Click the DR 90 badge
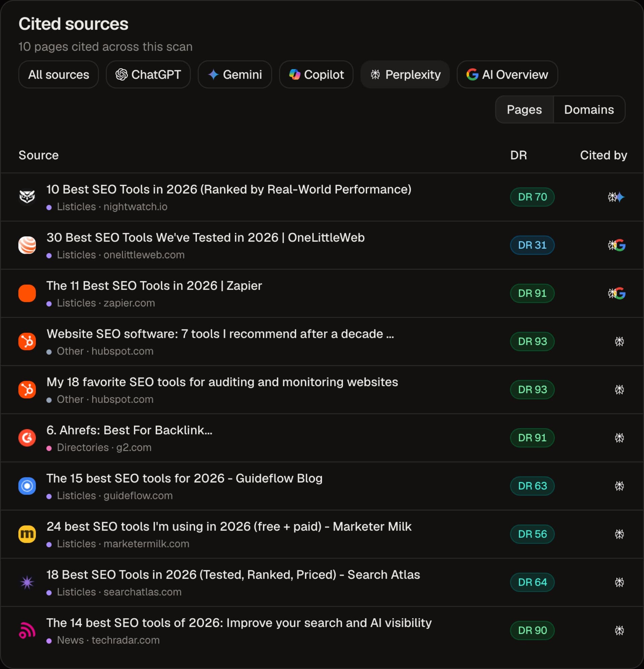The height and width of the screenshot is (669, 644). (532, 630)
